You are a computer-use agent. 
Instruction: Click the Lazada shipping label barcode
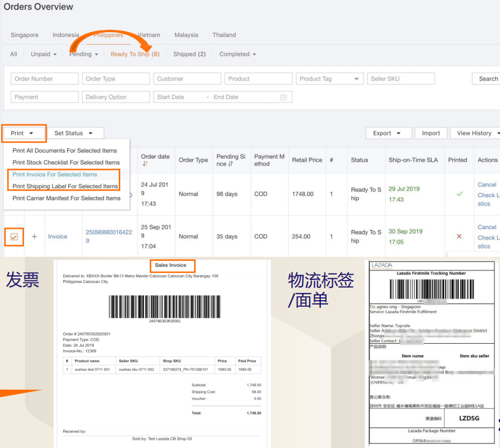tap(432, 289)
